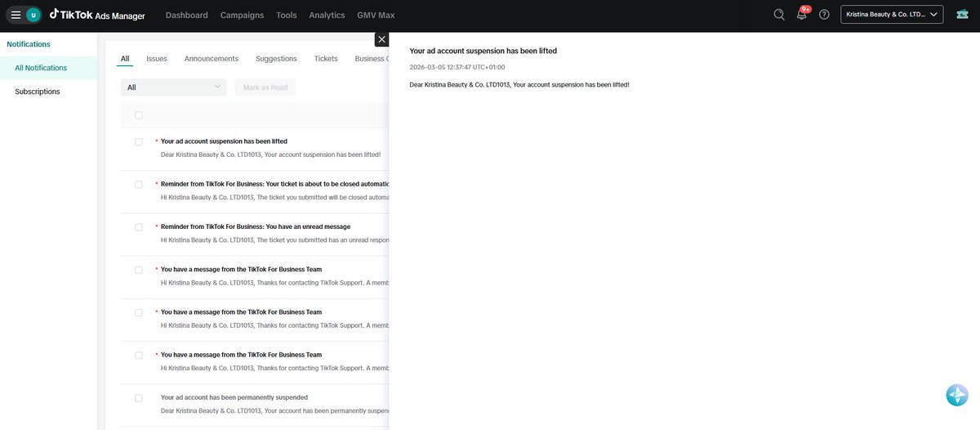
Task: Click the detail panel title text
Action: coord(483,51)
